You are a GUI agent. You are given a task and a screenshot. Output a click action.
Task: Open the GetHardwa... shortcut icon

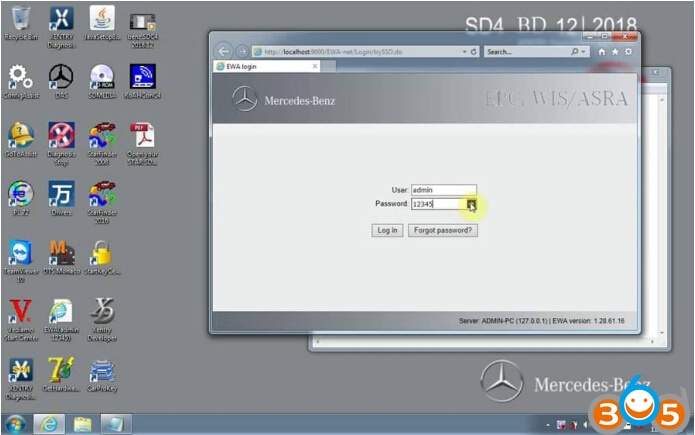[61, 375]
